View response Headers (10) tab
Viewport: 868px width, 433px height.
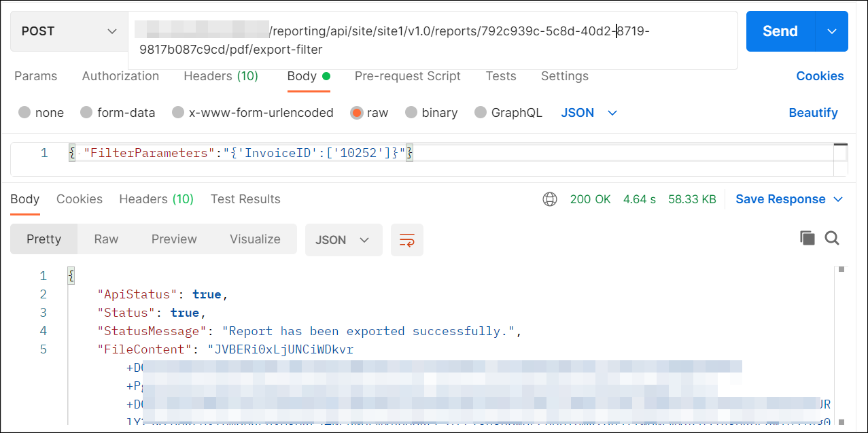tap(156, 199)
